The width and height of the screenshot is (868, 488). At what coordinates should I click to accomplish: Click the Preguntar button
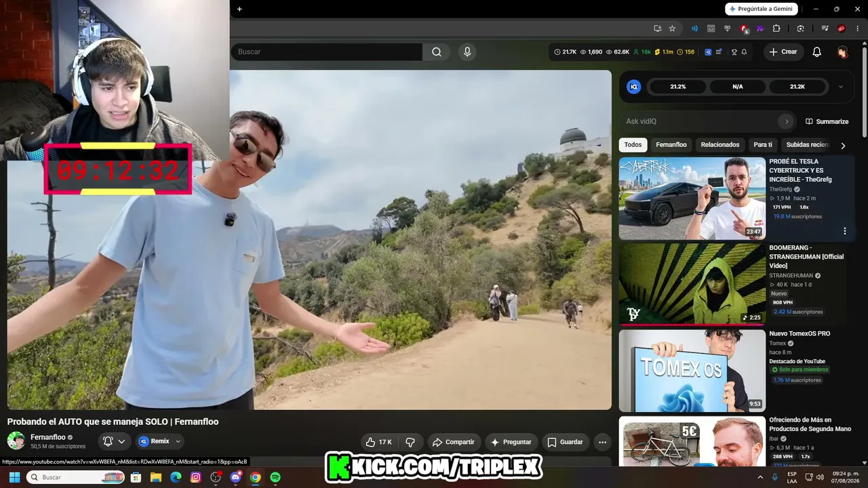[511, 442]
